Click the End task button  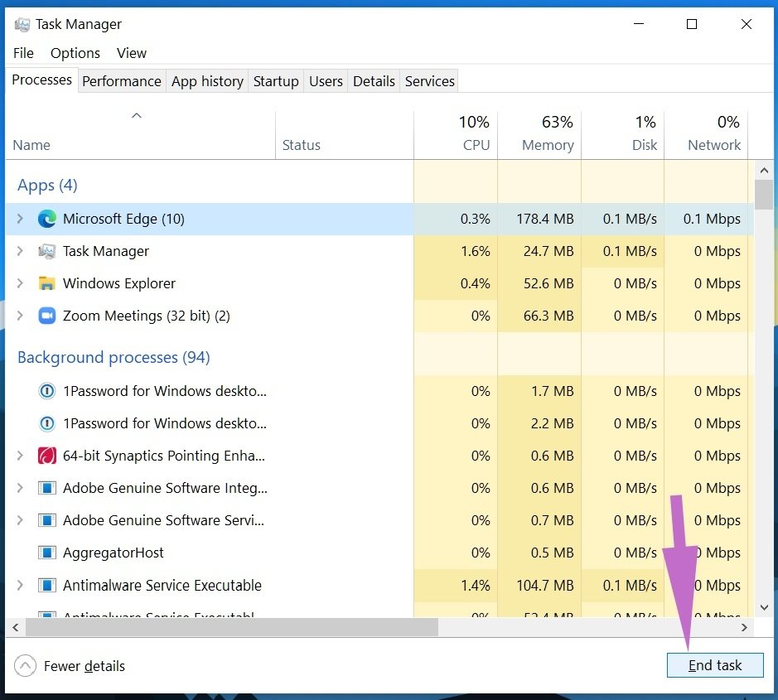tap(715, 665)
